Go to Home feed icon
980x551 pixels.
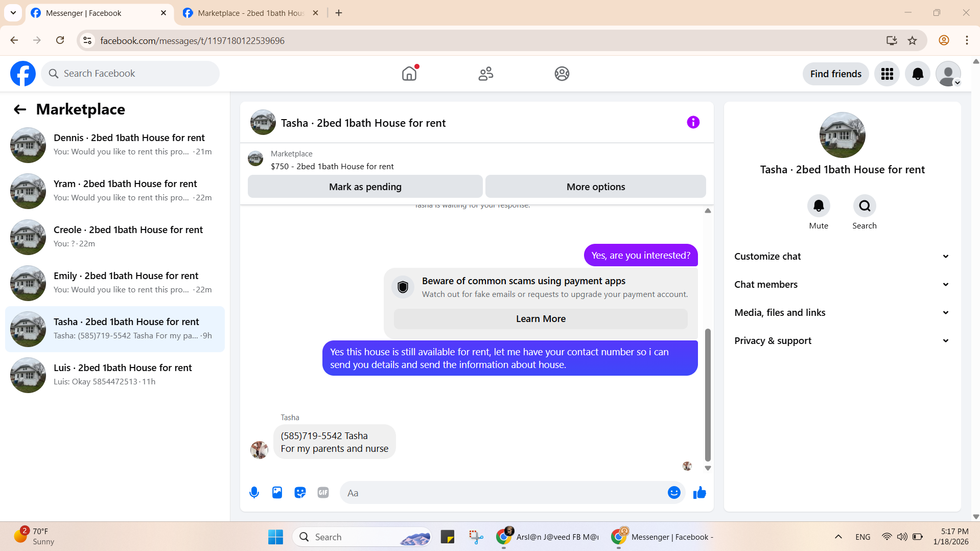click(409, 74)
